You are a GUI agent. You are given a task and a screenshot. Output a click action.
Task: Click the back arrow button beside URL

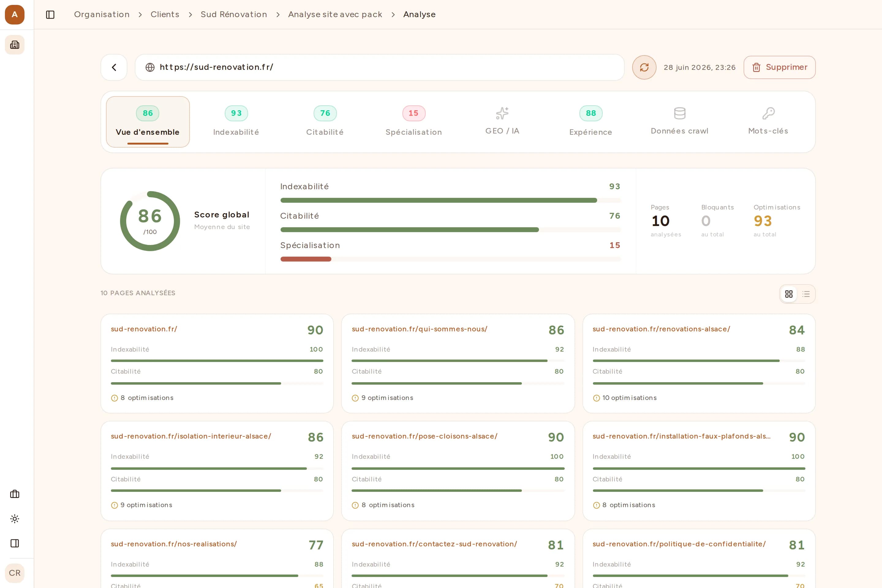pyautogui.click(x=114, y=67)
